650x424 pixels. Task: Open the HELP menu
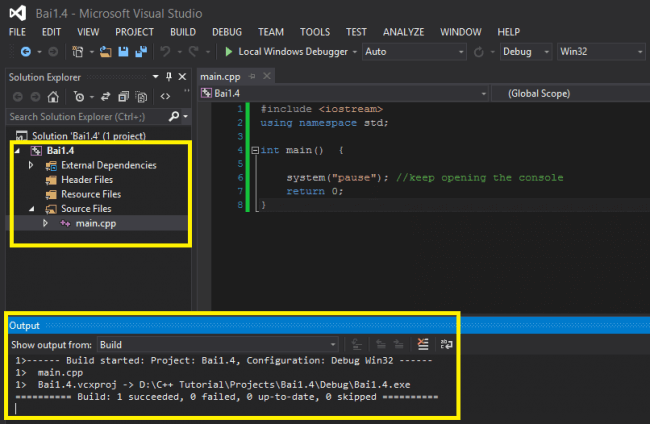tap(508, 32)
